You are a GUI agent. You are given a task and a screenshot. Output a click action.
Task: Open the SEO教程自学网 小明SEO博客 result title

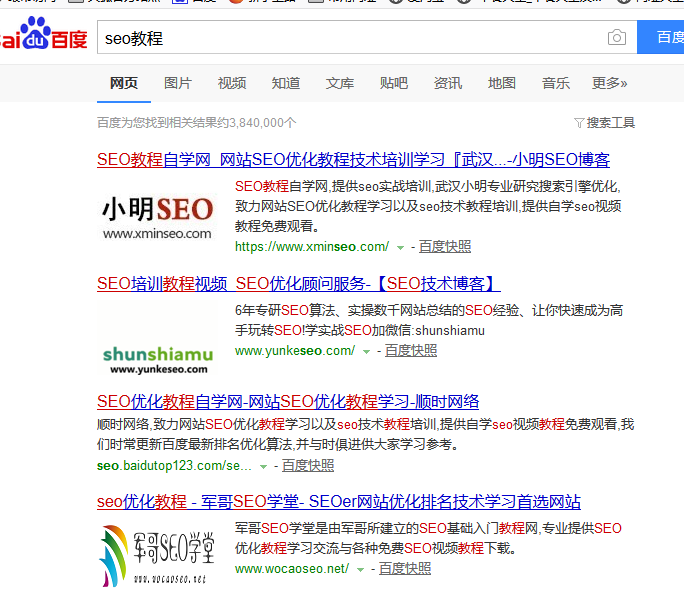click(353, 159)
